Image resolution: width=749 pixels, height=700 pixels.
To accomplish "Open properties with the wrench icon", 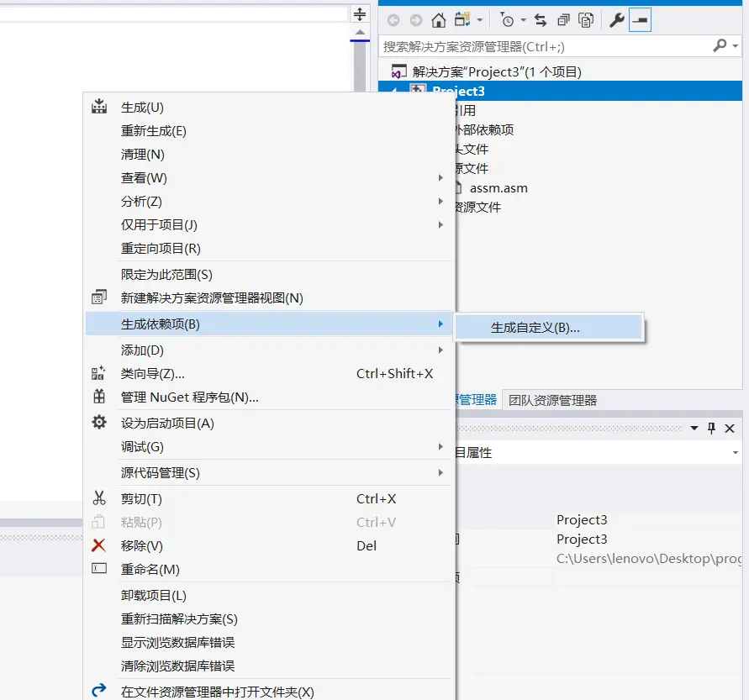I will [x=617, y=20].
